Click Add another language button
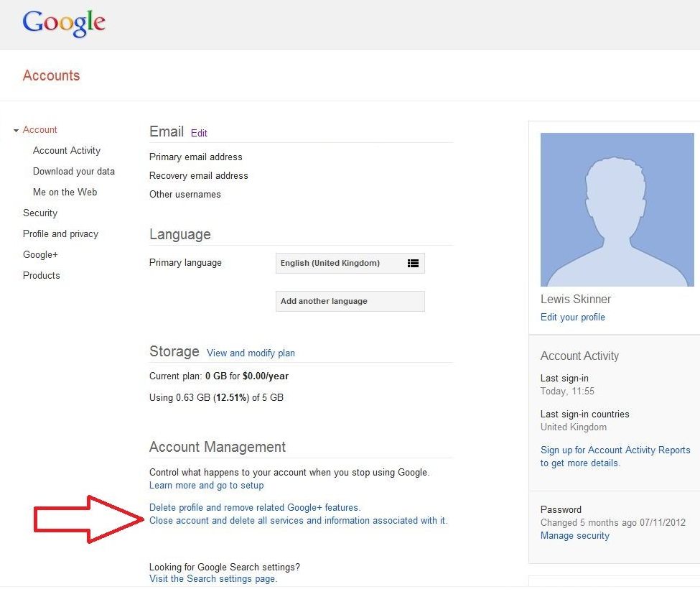Image resolution: width=700 pixels, height=602 pixels. 350,301
